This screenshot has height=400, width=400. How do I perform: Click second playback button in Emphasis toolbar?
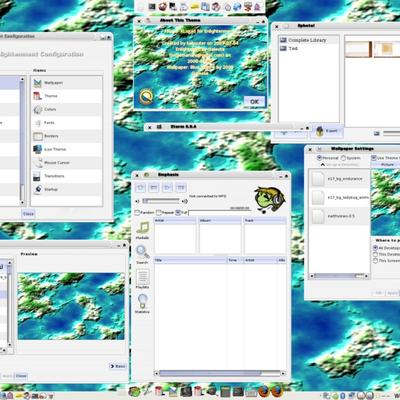[154, 188]
